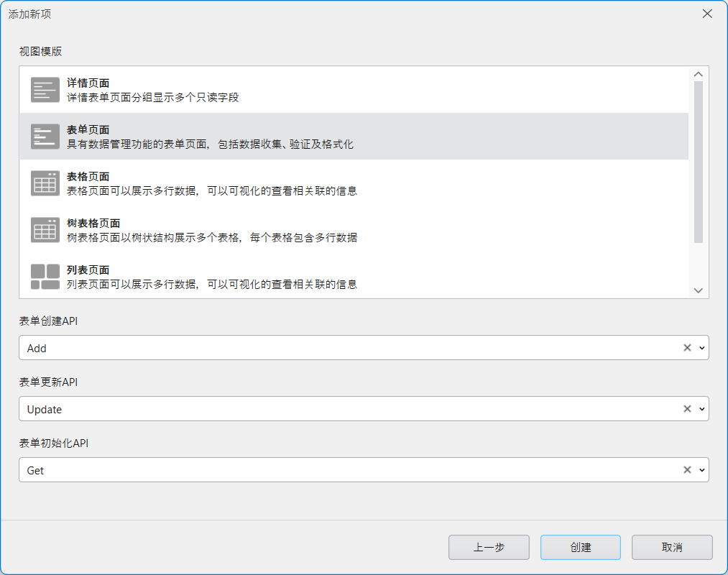Clear the 表单初始化API Get value

[687, 470]
